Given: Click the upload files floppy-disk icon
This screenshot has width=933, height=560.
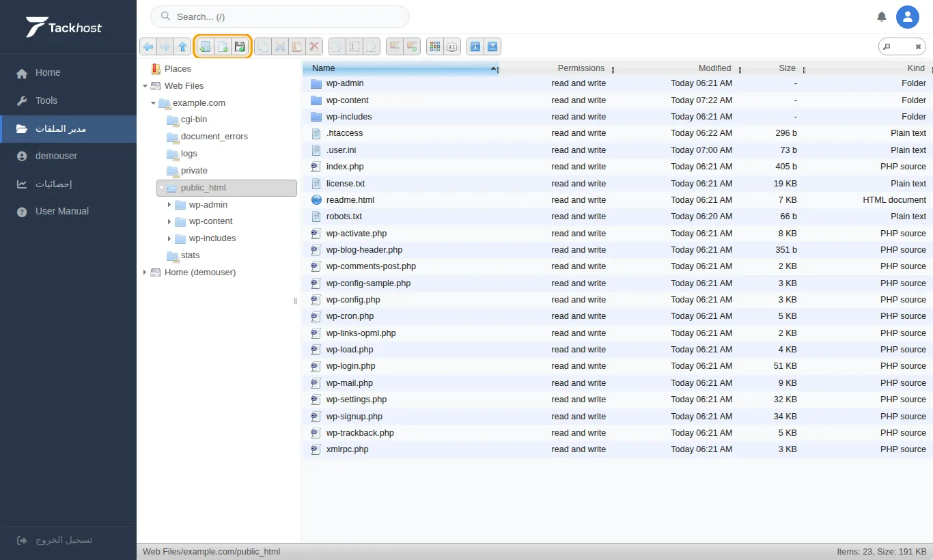Looking at the screenshot, I should tap(240, 46).
